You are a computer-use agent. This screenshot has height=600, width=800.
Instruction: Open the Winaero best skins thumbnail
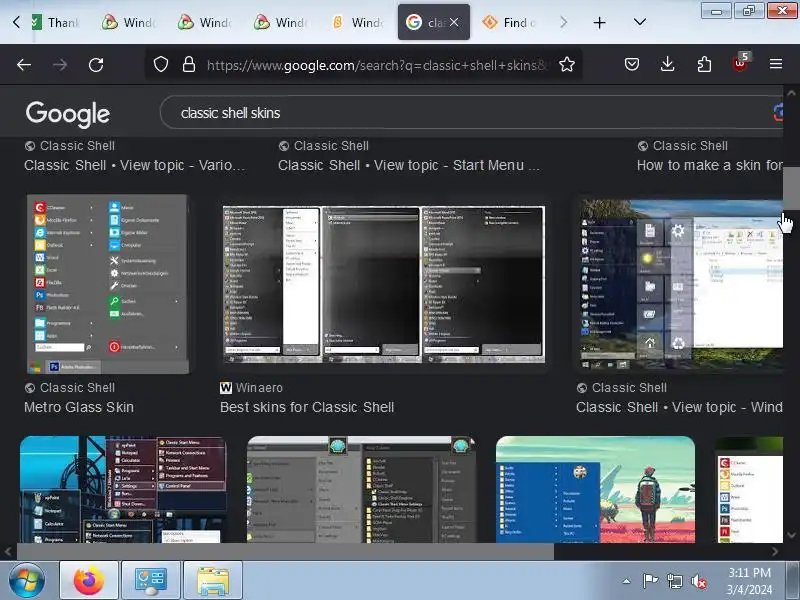384,285
